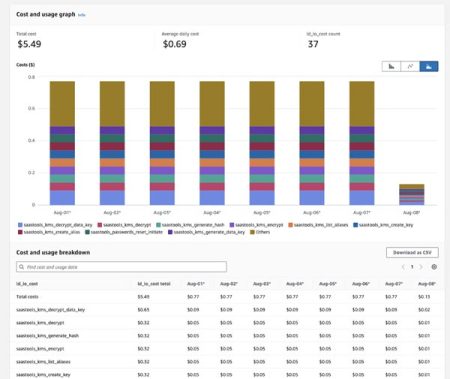Viewport: 450px width, 379px height.
Task: Click saastools_kms_encrypt legend entry
Action: tap(256, 225)
